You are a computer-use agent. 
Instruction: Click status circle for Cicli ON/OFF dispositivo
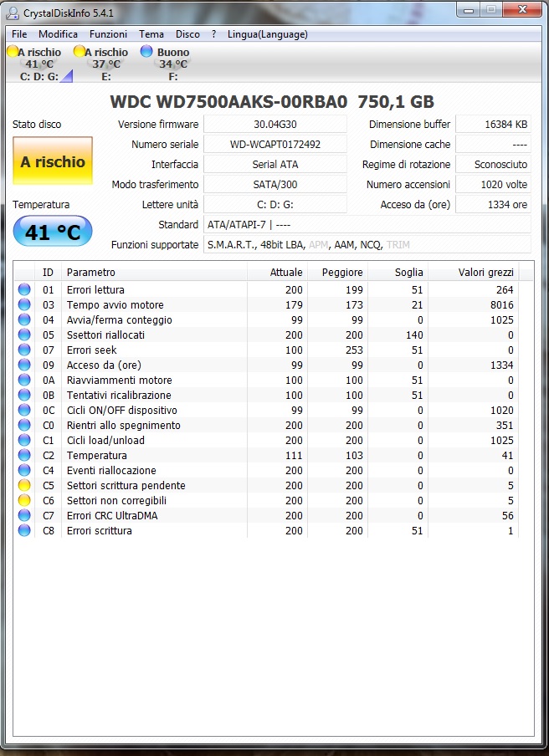[24, 411]
